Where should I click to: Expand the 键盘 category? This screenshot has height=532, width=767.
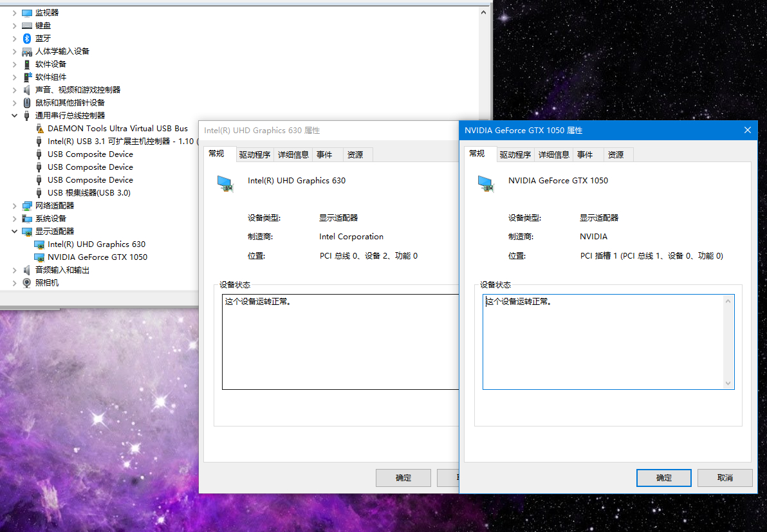14,26
